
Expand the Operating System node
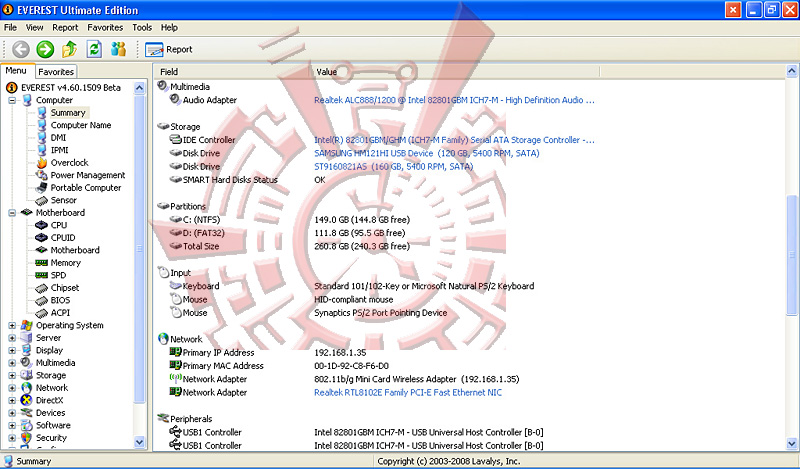click(x=12, y=326)
